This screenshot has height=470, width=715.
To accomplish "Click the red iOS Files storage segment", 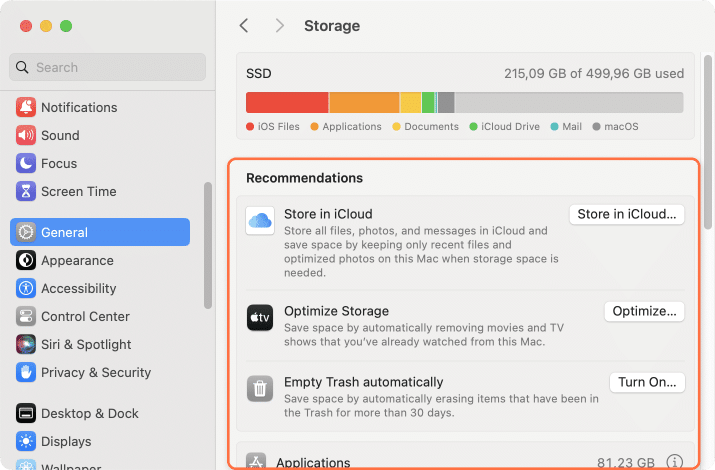I will (287, 103).
